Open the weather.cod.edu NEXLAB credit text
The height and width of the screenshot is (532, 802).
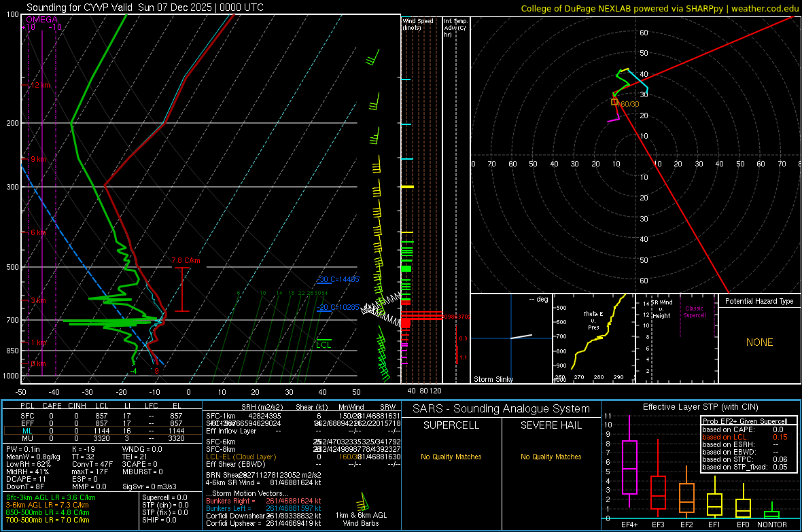(x=659, y=8)
